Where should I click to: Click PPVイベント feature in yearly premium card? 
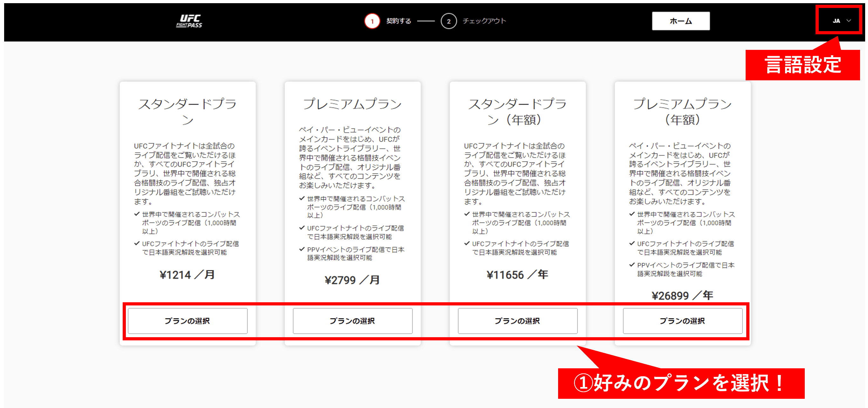[686, 269]
